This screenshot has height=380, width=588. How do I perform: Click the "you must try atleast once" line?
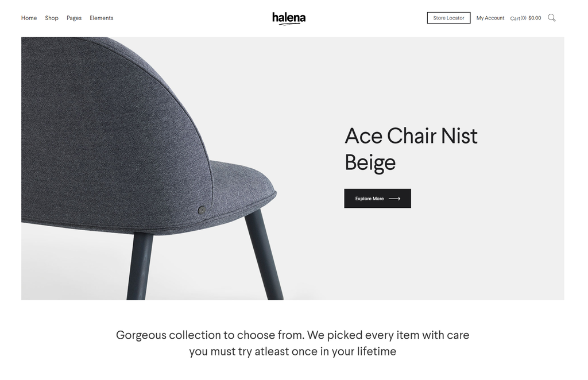[292, 351]
